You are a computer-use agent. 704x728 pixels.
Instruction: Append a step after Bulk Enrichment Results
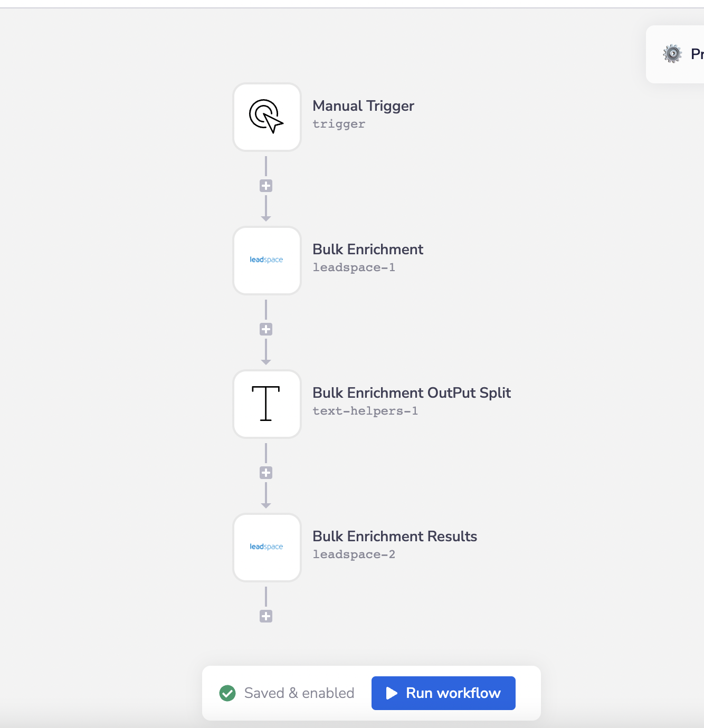pyautogui.click(x=266, y=616)
